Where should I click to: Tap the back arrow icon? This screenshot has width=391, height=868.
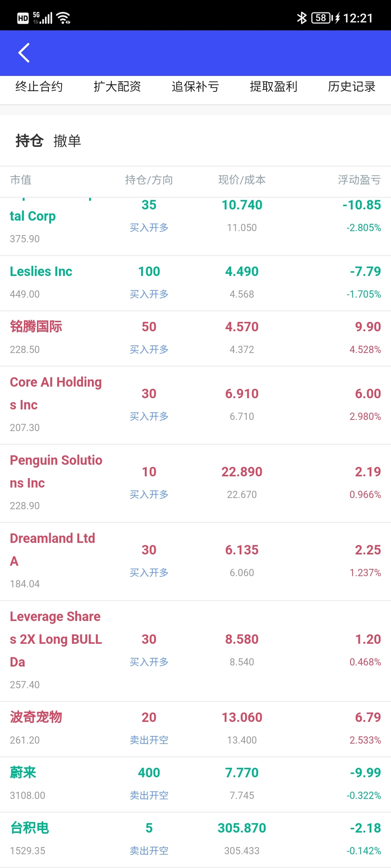[24, 53]
